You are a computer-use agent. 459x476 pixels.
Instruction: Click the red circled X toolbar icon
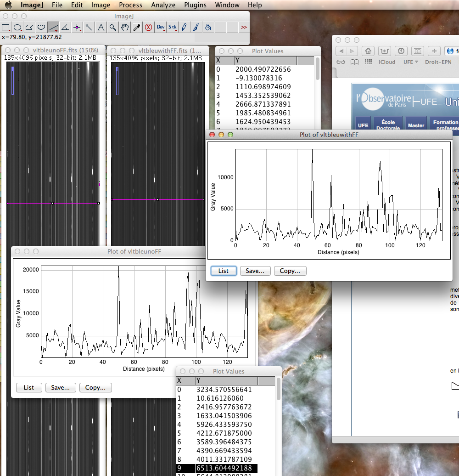[148, 27]
